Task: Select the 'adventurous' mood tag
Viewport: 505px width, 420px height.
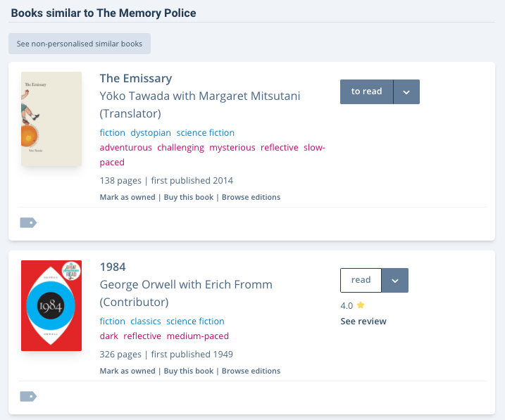Action: coord(125,148)
